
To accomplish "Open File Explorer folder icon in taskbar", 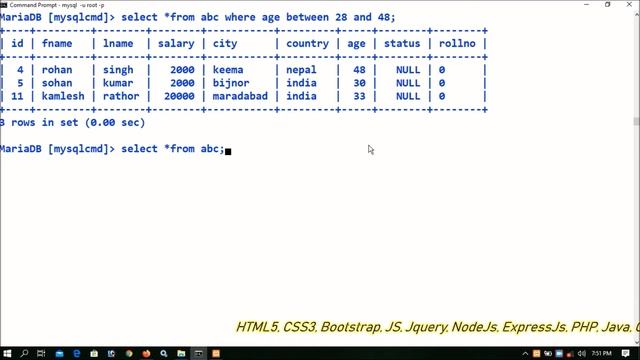I will 181,353.
